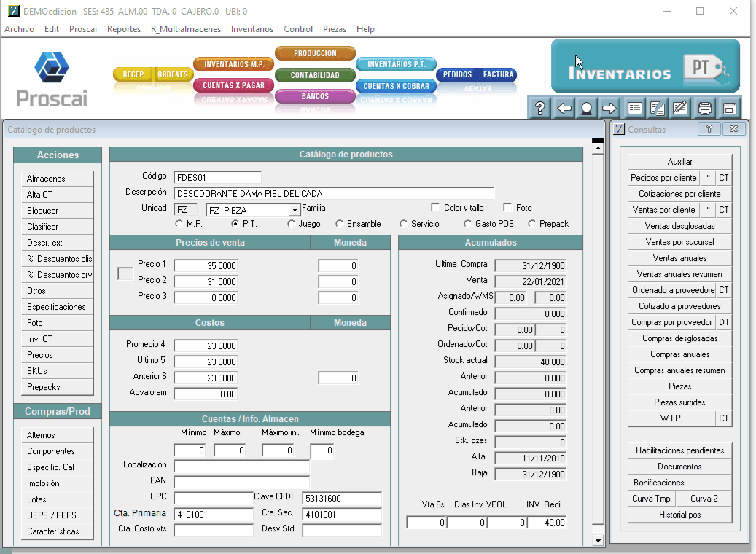Open the Reportes menu
The image size is (756, 554).
coord(124,29)
